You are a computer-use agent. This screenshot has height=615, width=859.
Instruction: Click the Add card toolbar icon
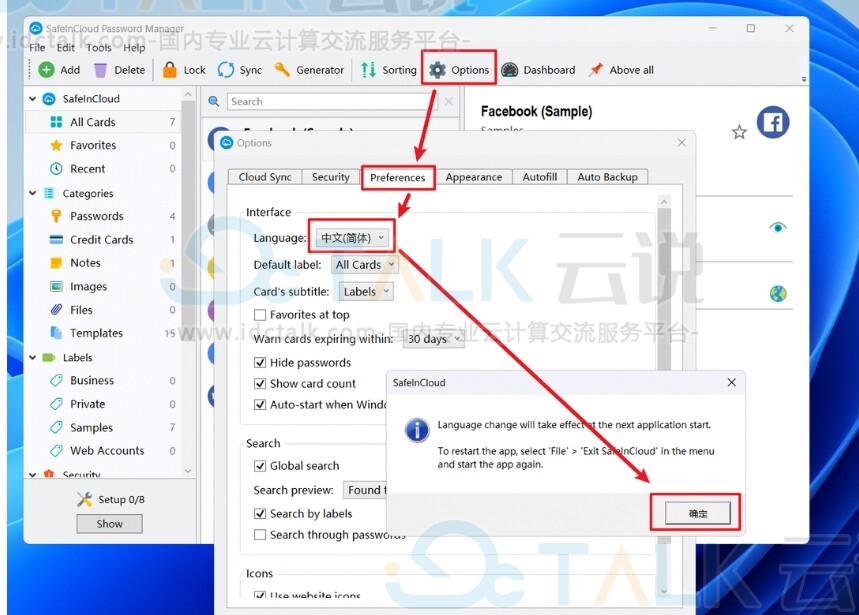(47, 70)
